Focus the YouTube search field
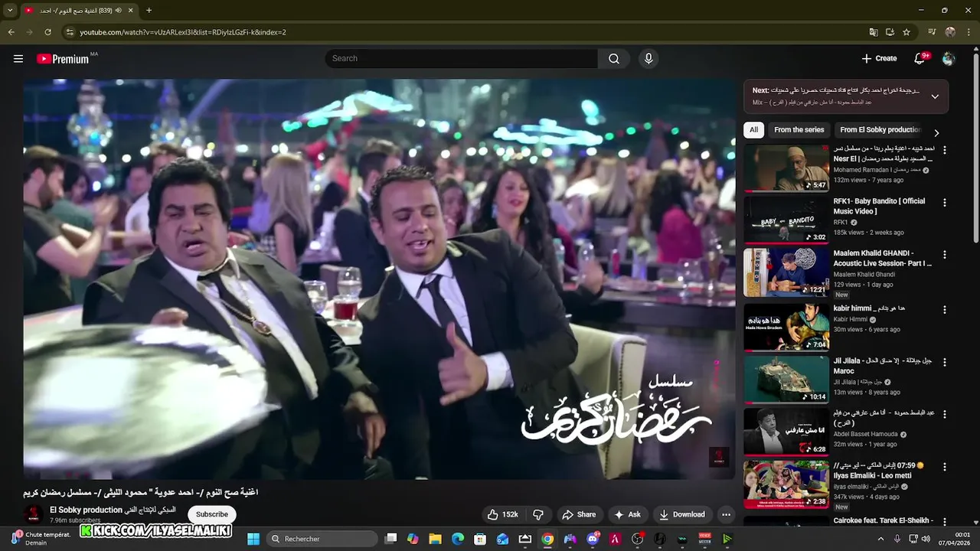Screen dimensions: 980x551 coord(461,59)
